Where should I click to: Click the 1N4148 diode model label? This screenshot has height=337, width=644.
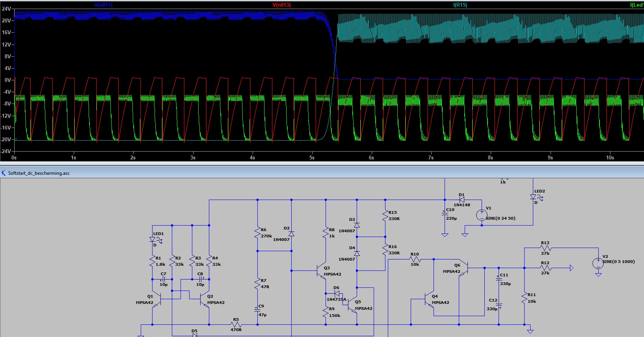462,205
